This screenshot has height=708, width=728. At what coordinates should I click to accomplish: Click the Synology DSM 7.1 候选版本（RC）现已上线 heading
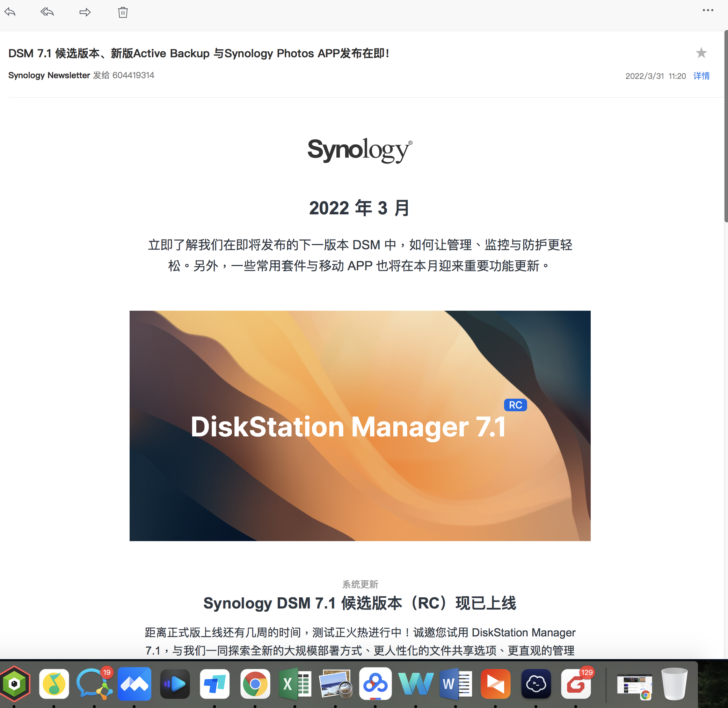360,603
